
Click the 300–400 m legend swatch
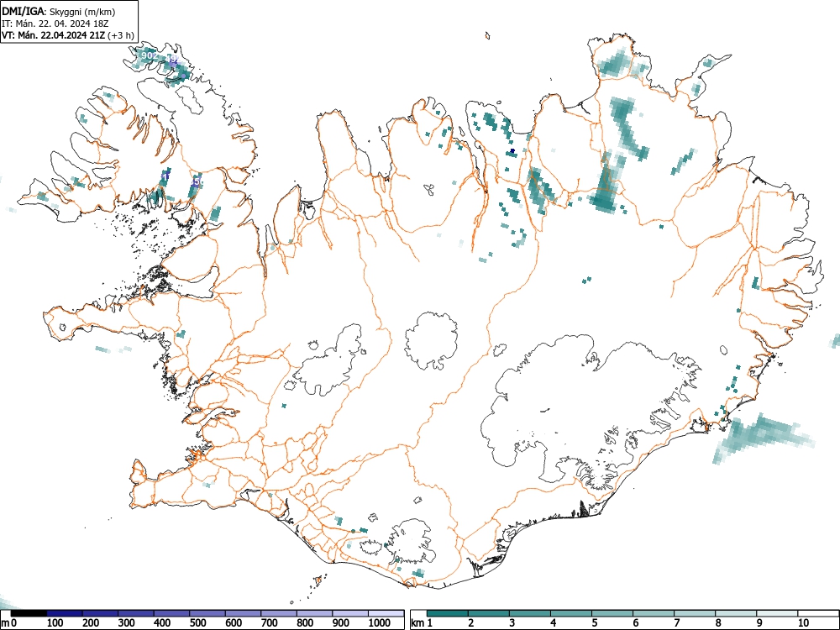[x=136, y=613]
